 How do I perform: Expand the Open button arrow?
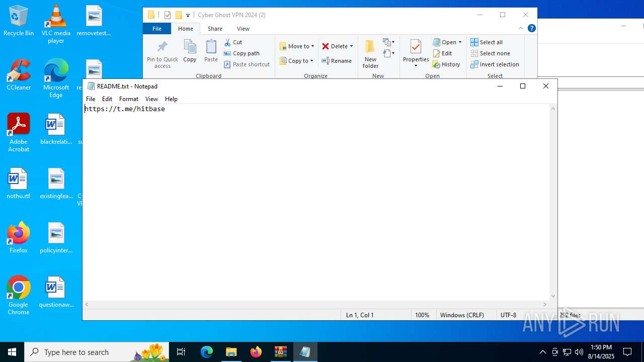(460, 42)
